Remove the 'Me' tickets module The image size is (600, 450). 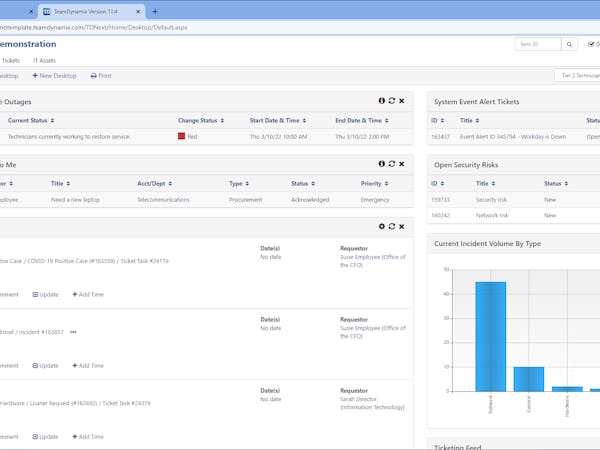pyautogui.click(x=401, y=164)
